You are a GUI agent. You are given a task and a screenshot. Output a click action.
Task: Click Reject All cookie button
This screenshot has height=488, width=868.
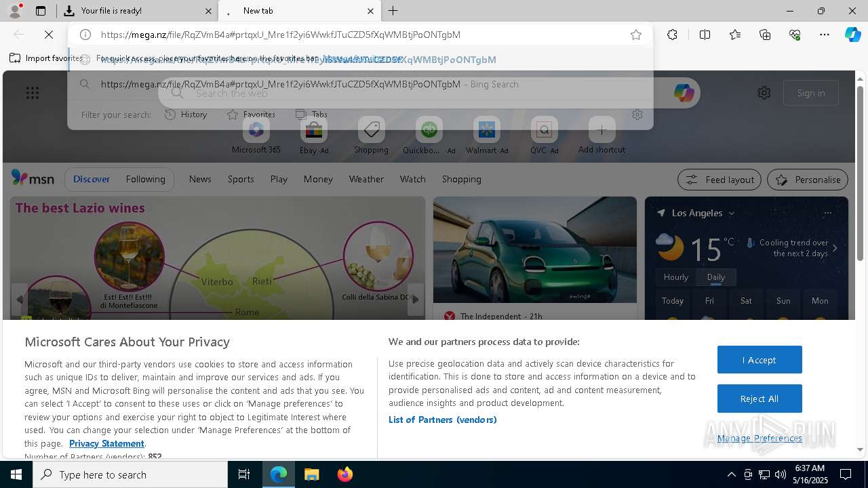(759, 399)
